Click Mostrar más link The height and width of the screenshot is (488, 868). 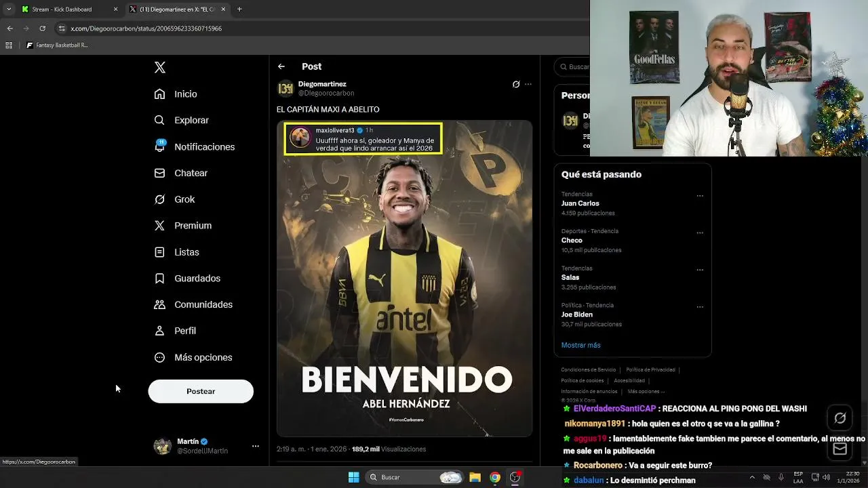580,345
